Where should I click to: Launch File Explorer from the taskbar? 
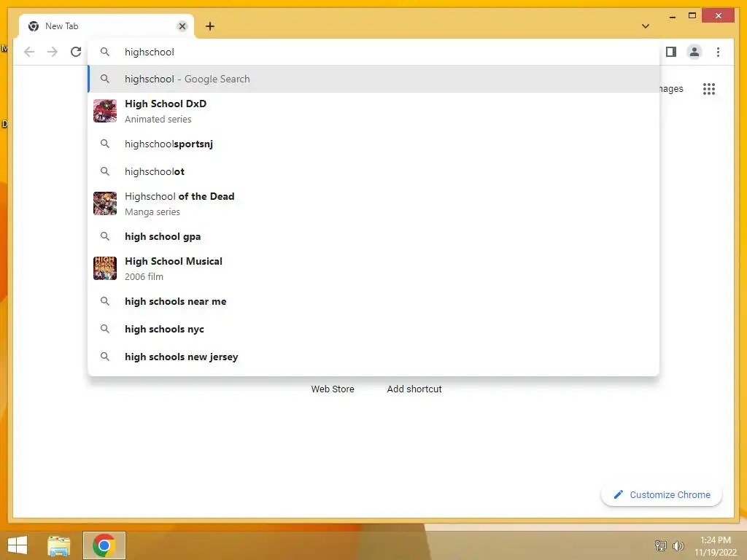(59, 545)
